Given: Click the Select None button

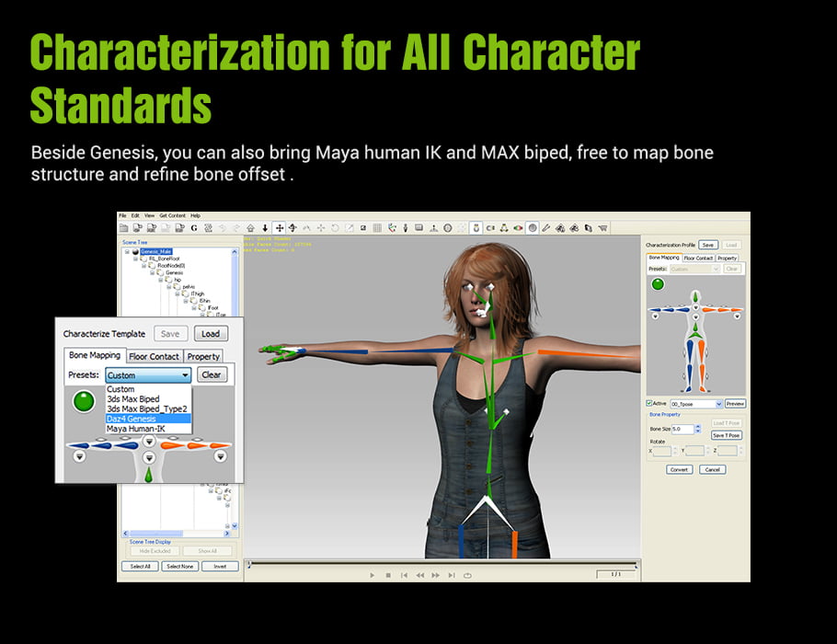Looking at the screenshot, I should click(x=180, y=566).
